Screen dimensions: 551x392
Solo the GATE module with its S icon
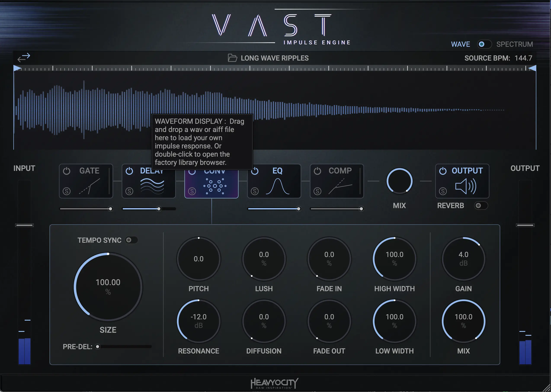[x=67, y=191]
